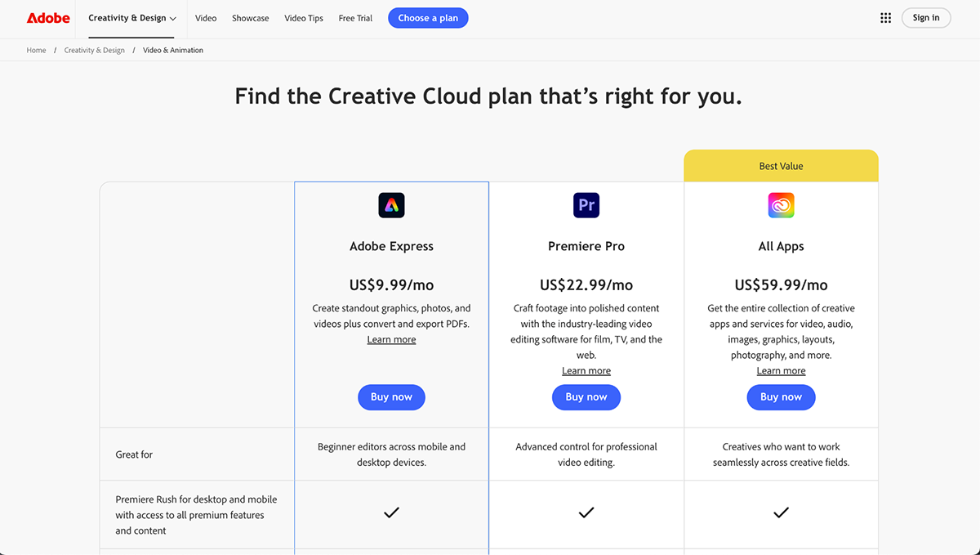Click the Sign in button
The width and height of the screenshot is (980, 555).
tap(926, 18)
